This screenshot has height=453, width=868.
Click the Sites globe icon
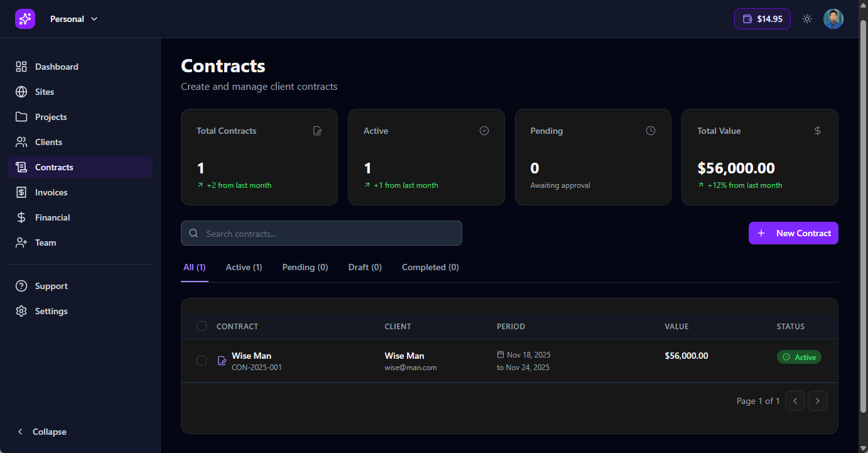21,92
